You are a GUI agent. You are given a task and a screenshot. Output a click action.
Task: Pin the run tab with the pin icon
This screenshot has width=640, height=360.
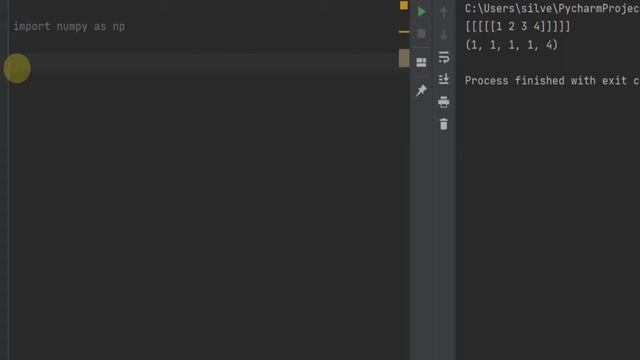(x=421, y=90)
